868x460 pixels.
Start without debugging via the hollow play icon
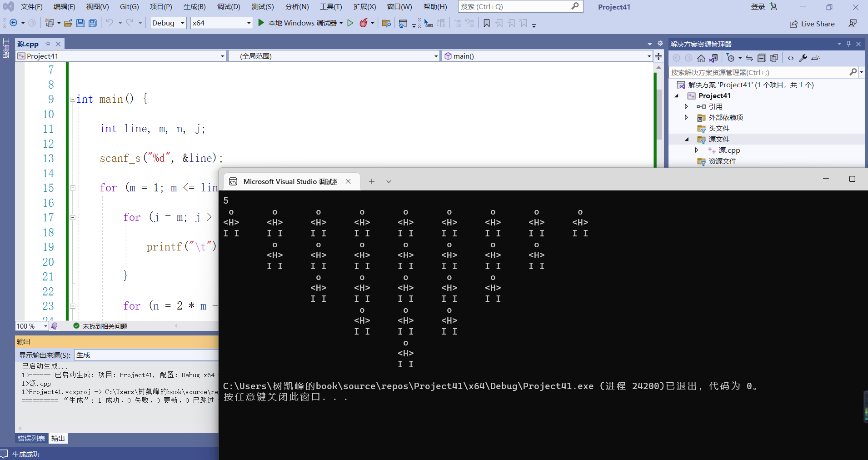[350, 23]
